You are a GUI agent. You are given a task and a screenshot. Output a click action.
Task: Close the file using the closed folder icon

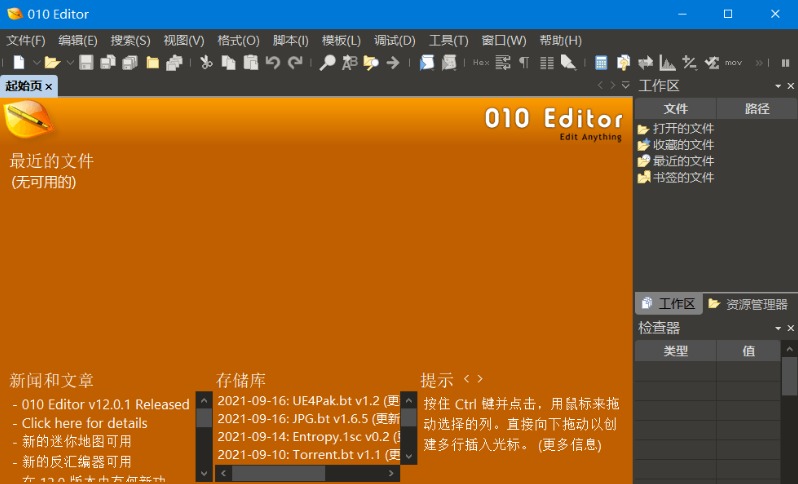tap(153, 63)
